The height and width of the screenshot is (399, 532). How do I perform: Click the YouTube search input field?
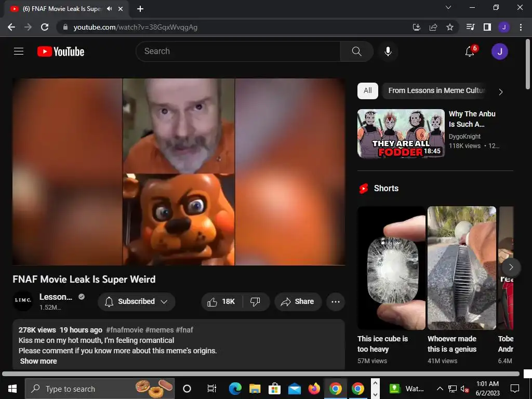238,51
